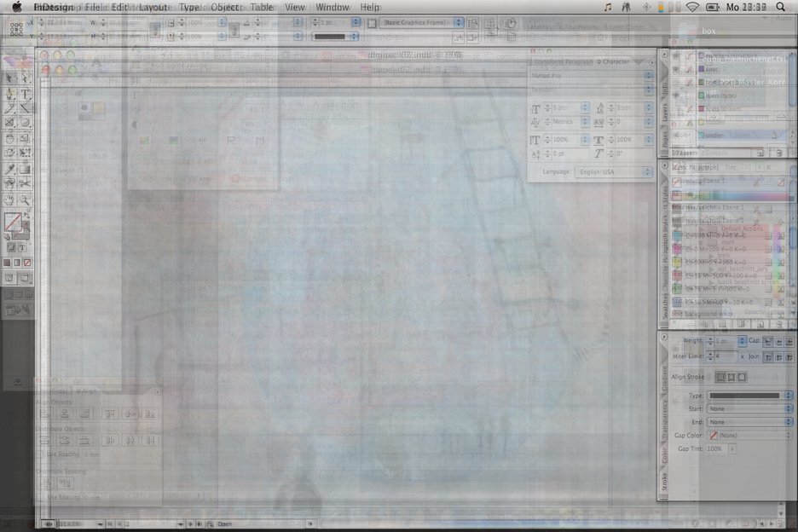Apply Color using the toolbox button
This screenshot has width=798, height=532.
click(7, 263)
